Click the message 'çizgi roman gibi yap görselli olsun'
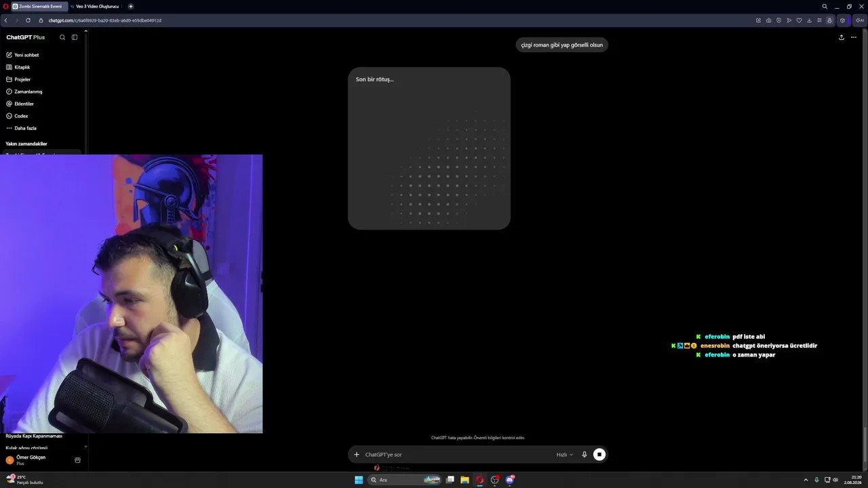The height and width of the screenshot is (488, 868). [561, 45]
